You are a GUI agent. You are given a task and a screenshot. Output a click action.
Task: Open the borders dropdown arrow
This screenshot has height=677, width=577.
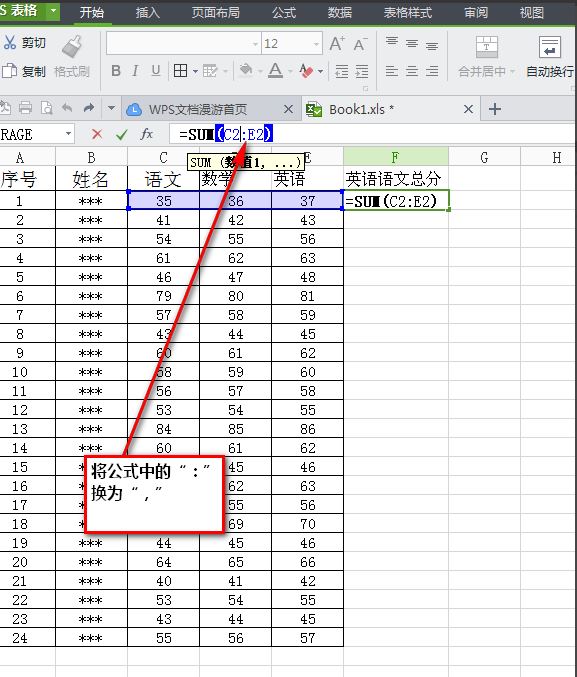tap(195, 71)
